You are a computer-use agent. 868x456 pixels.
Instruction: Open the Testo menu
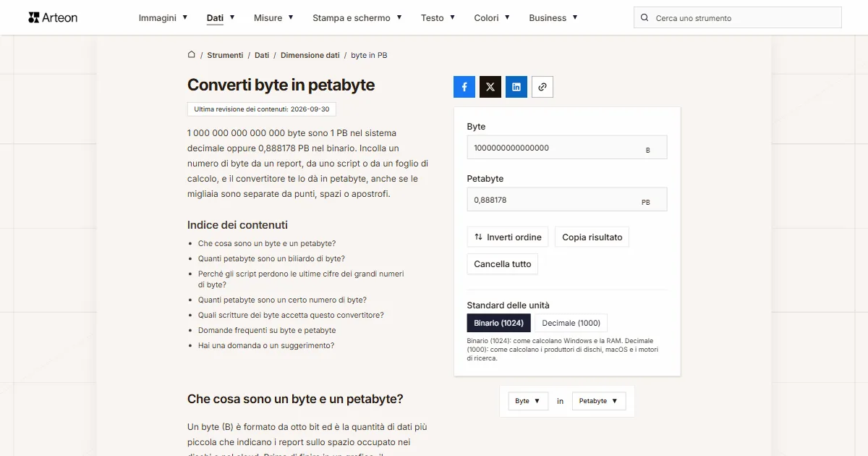438,17
